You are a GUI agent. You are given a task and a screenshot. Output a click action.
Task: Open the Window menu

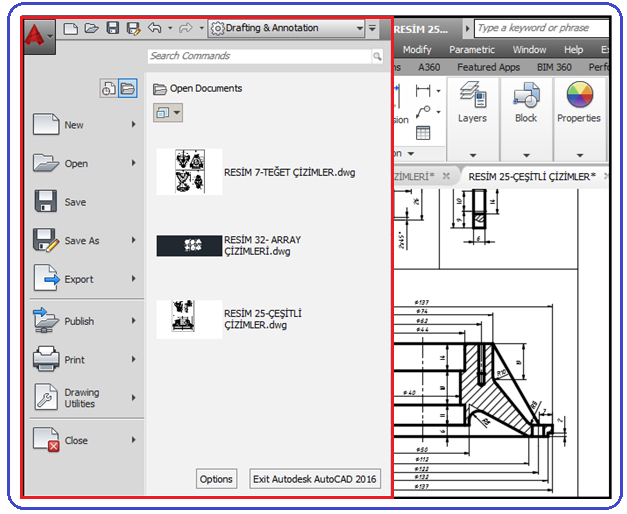tap(529, 50)
